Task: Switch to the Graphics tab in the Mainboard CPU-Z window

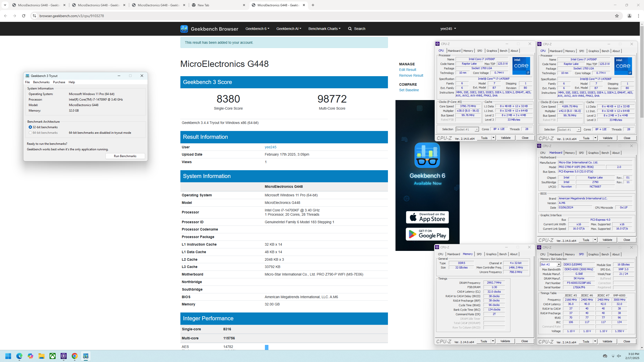Action: (593, 153)
